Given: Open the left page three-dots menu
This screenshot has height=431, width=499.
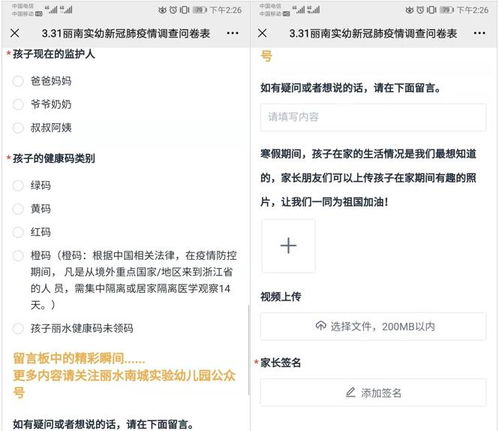Looking at the screenshot, I should [x=232, y=33].
